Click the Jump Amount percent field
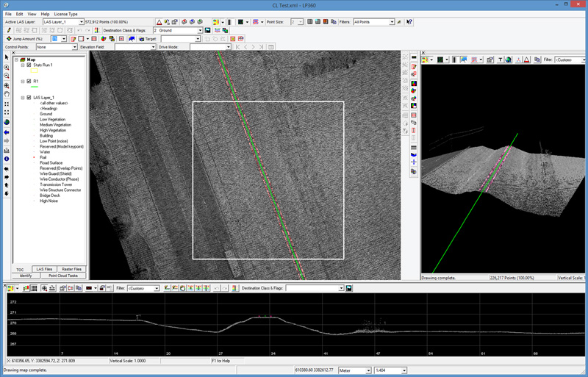Screen dimensions: 588x377 pos(56,39)
